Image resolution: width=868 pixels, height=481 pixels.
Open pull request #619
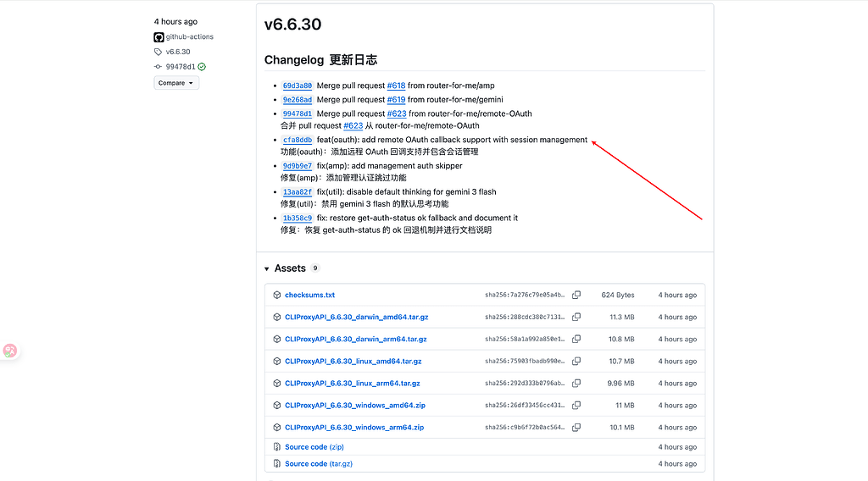point(397,100)
